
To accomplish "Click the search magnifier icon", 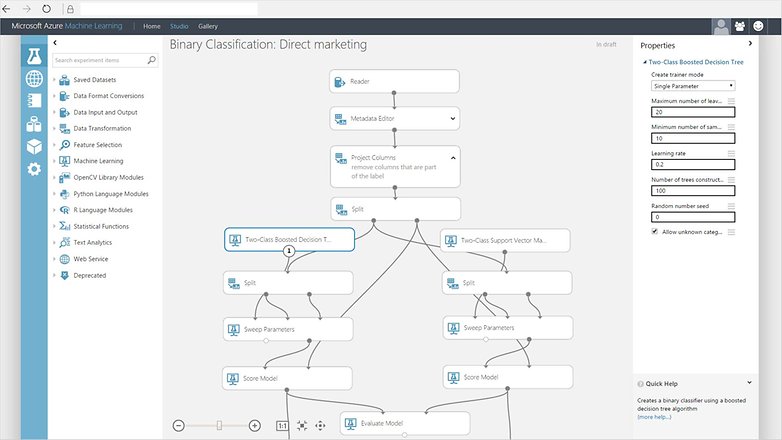I will [x=152, y=60].
